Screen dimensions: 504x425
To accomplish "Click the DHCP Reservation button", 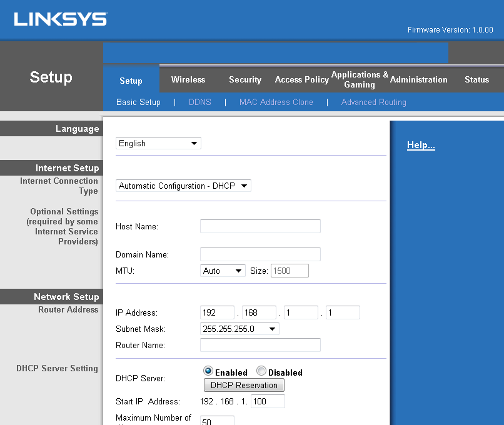I will pyautogui.click(x=244, y=385).
